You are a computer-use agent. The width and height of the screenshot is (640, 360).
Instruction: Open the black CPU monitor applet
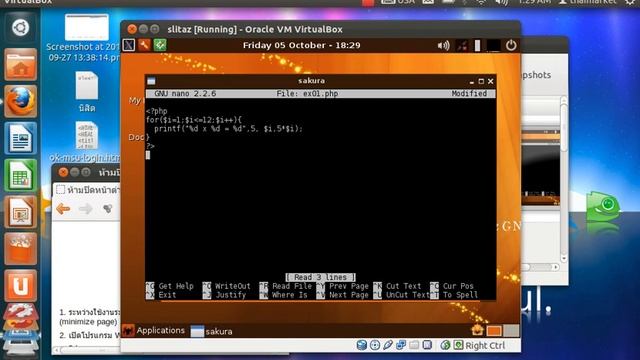[493, 45]
